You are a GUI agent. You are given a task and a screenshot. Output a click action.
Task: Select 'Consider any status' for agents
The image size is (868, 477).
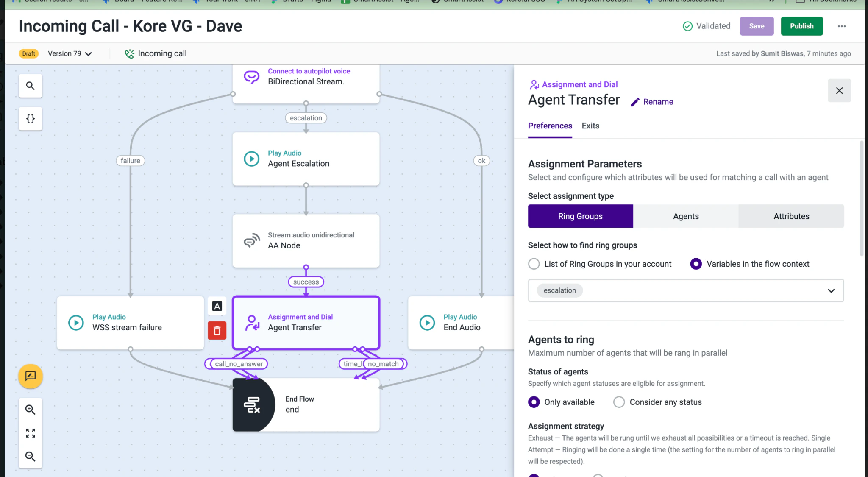tap(618, 402)
